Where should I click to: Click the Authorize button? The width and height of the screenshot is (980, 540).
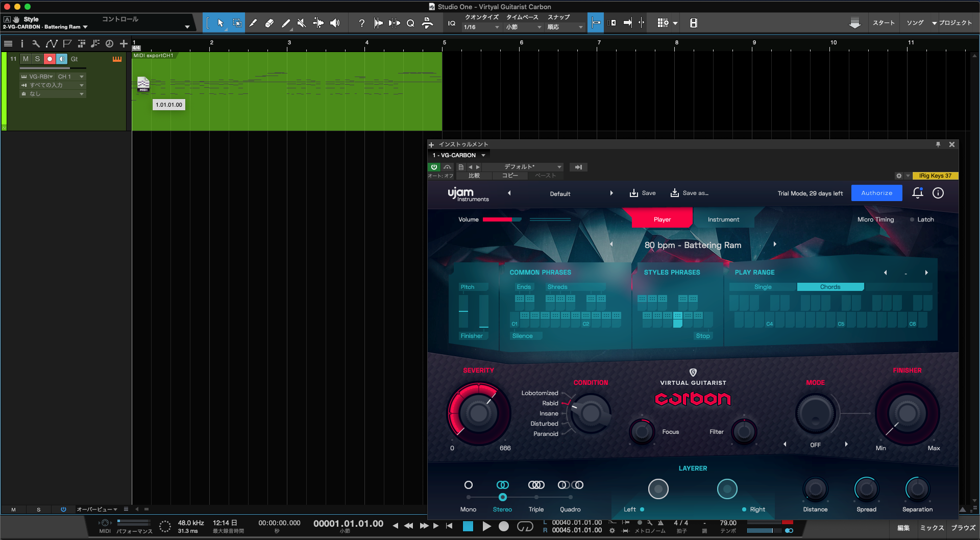pyautogui.click(x=876, y=193)
